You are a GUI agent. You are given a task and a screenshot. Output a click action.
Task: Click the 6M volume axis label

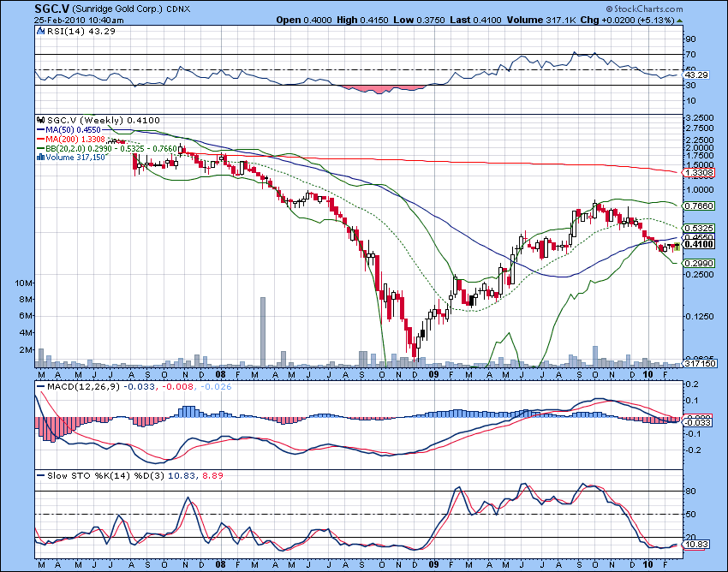(26, 316)
